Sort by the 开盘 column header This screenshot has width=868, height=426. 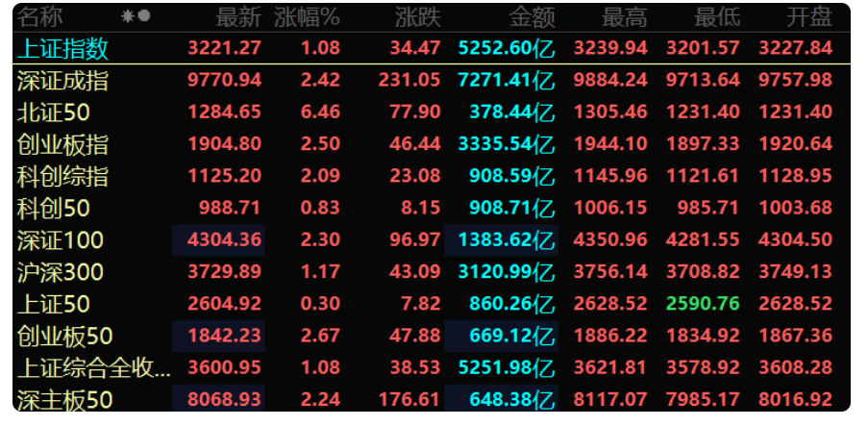point(809,17)
